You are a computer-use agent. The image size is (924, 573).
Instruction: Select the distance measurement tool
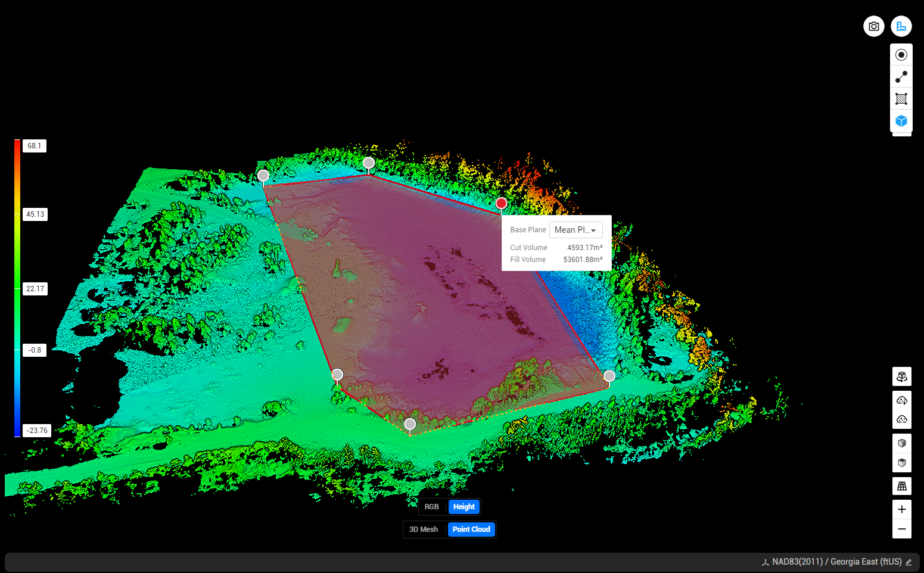pos(901,76)
